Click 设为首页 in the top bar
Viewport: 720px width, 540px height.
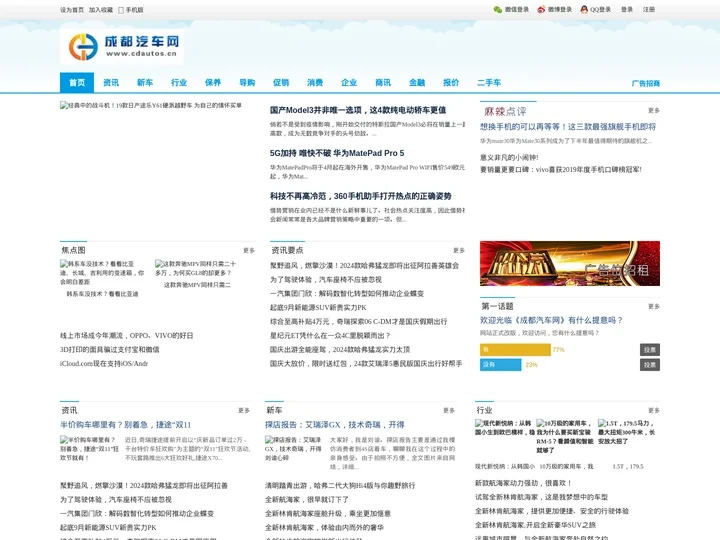(72, 10)
